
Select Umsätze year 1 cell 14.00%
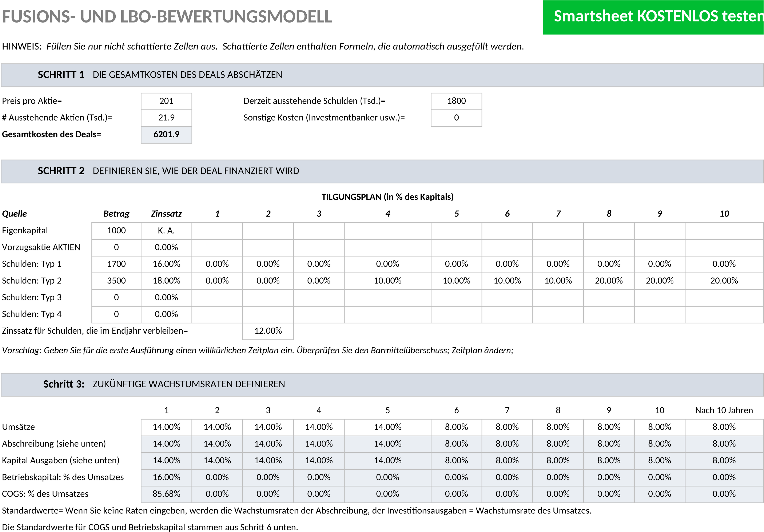(x=166, y=427)
